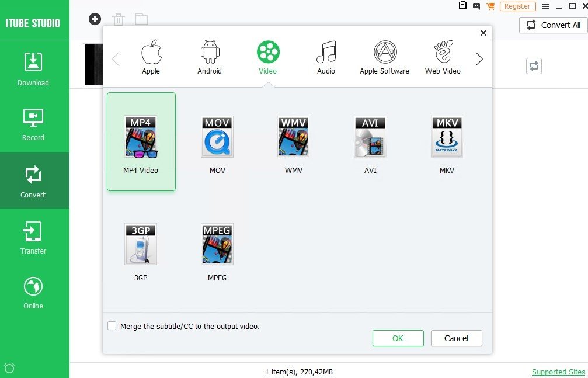Choose MKV format

(447, 145)
